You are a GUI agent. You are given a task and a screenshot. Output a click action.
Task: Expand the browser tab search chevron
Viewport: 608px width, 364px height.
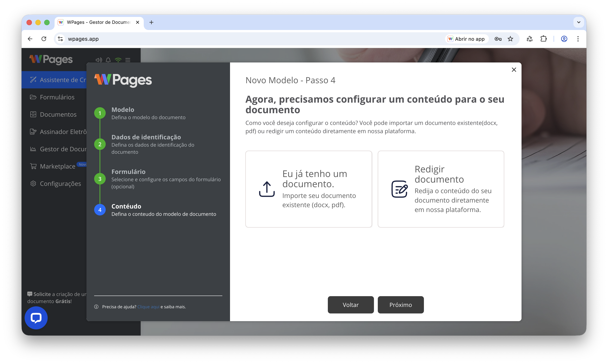coord(579,22)
